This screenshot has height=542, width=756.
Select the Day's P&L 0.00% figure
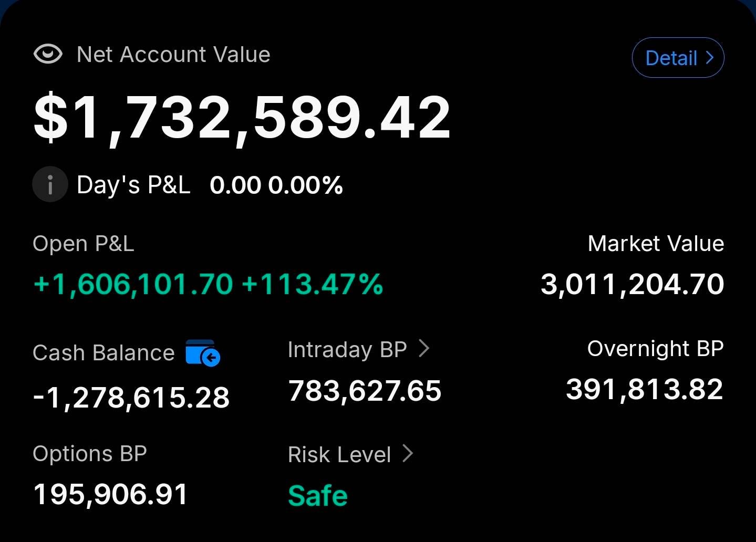pos(305,185)
